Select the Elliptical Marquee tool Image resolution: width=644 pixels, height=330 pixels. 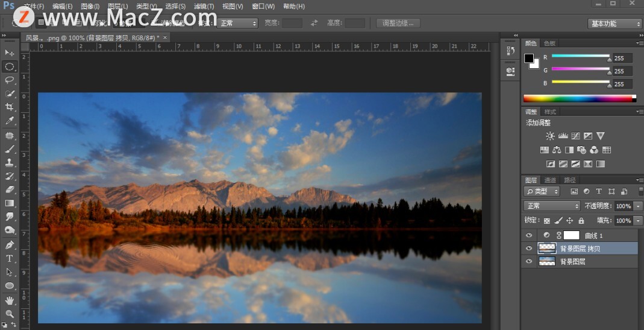[10, 66]
